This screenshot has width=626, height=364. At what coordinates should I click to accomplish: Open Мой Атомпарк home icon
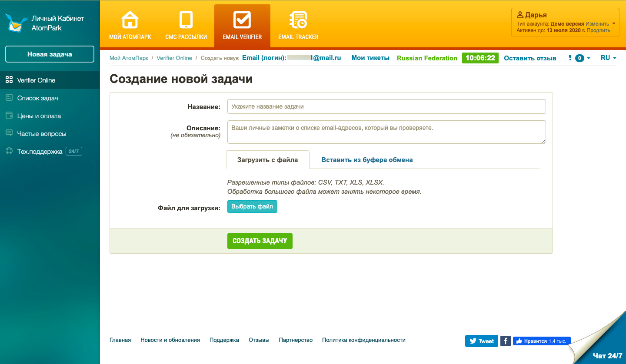coord(130,20)
